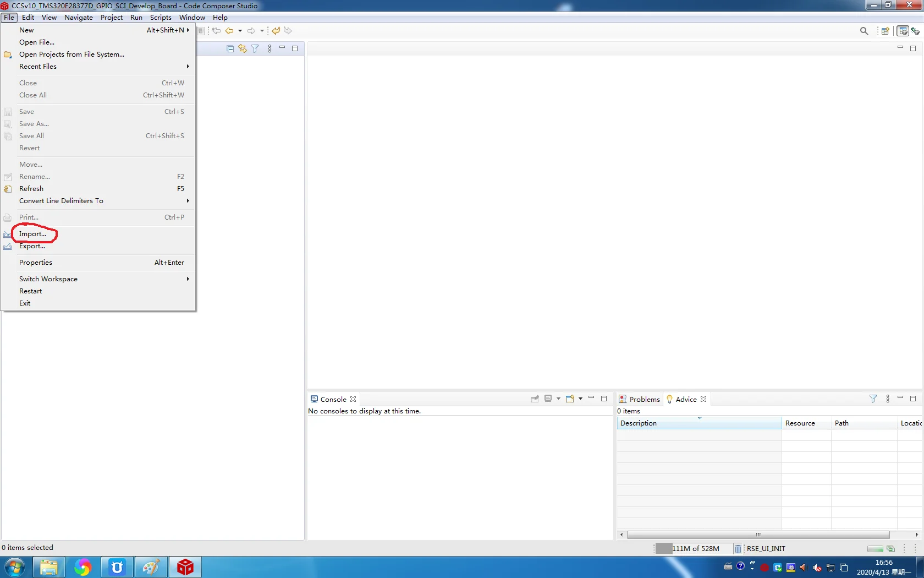This screenshot has height=578, width=924.
Task: Click the Last Edit Location toolbar icon
Action: (x=276, y=31)
